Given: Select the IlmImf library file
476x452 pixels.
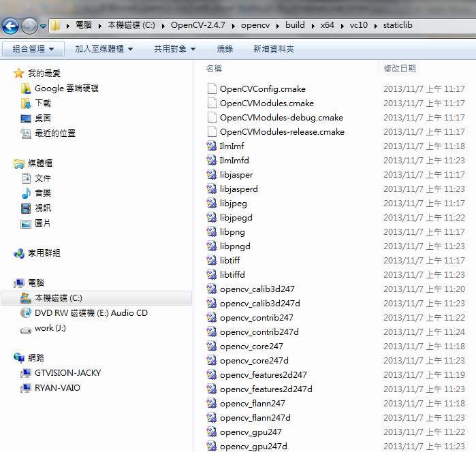Looking at the screenshot, I should (x=232, y=146).
